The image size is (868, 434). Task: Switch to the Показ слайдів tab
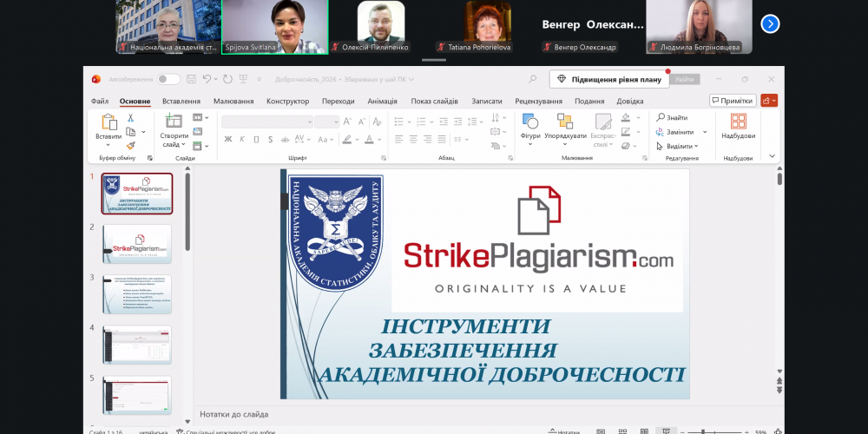click(435, 102)
